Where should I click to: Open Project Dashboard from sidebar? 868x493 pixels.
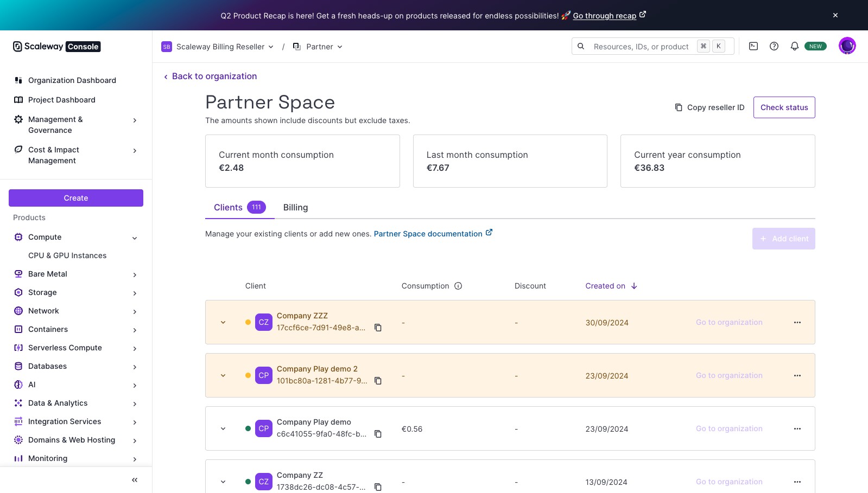pos(62,100)
